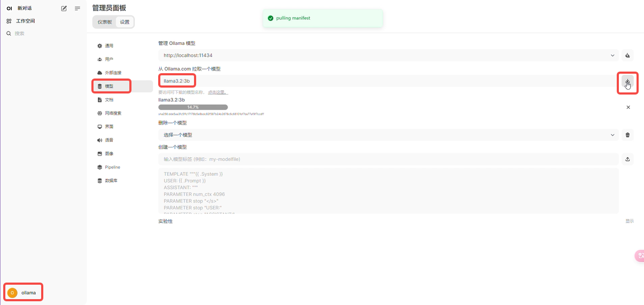The height and width of the screenshot is (305, 644).
Task: Toggle the left sidebar menu icon
Action: pyautogui.click(x=77, y=9)
